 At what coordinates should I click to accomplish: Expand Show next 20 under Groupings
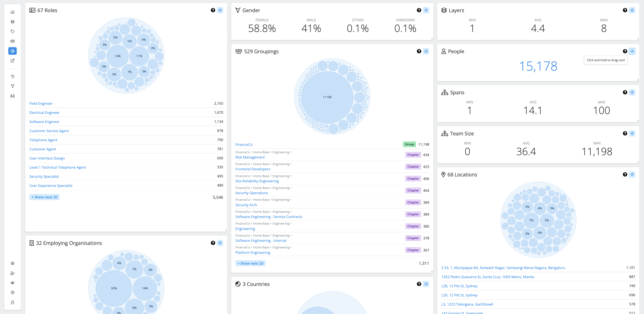coord(250,263)
